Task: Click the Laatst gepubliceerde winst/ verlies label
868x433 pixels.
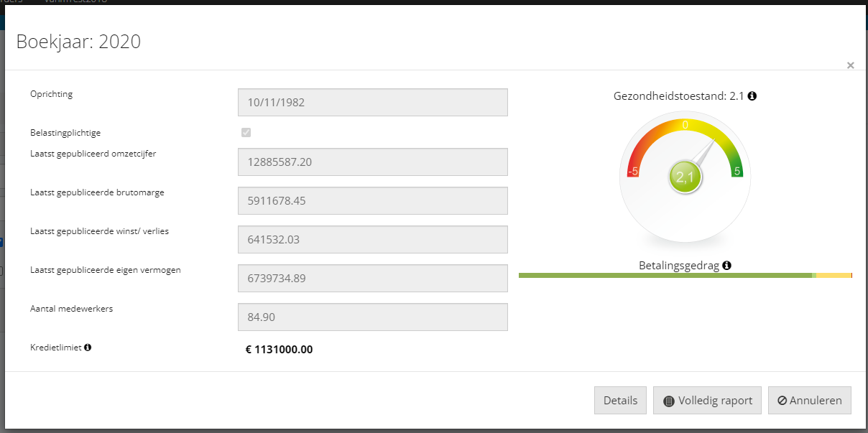Action: 100,231
